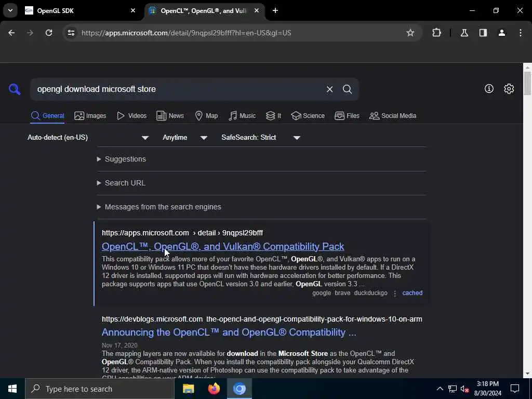This screenshot has width=532, height=399.
Task: Open the Chrome three-dot menu
Action: pyautogui.click(x=520, y=33)
